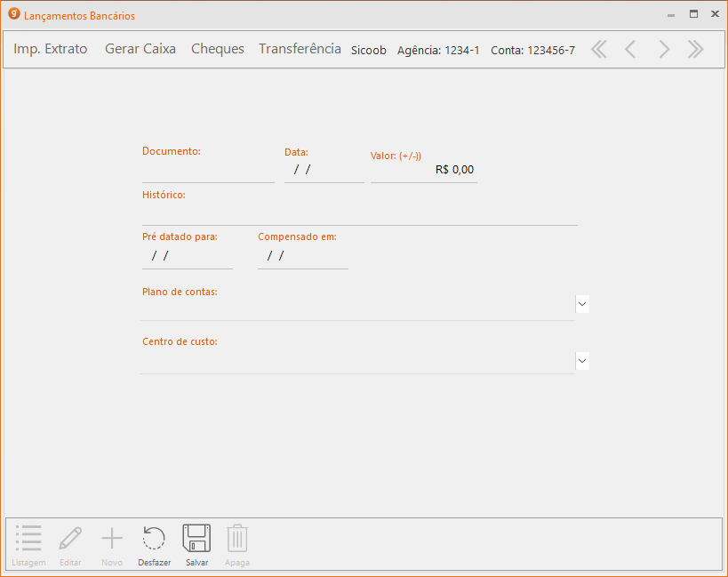Click the Editar pencil icon
Image resolution: width=728 pixels, height=577 pixels.
[x=70, y=538]
